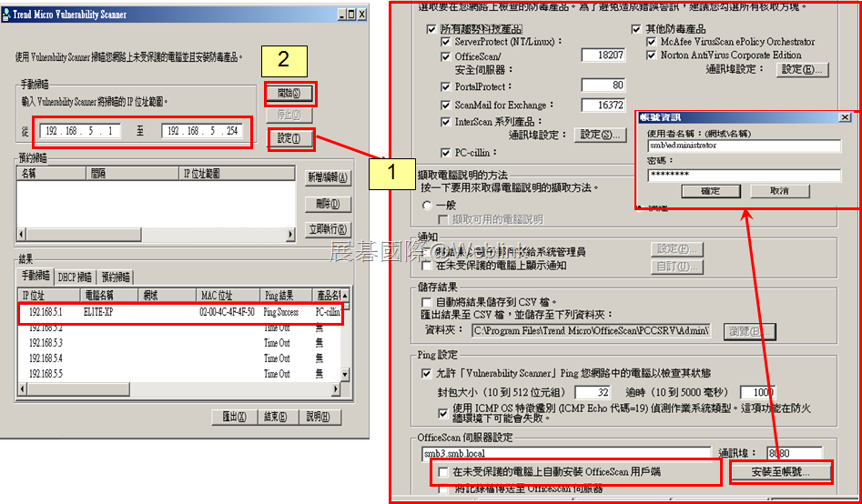Open the 預約掃瞄 results tab
Screen dimensions: 862x504
click(x=116, y=277)
